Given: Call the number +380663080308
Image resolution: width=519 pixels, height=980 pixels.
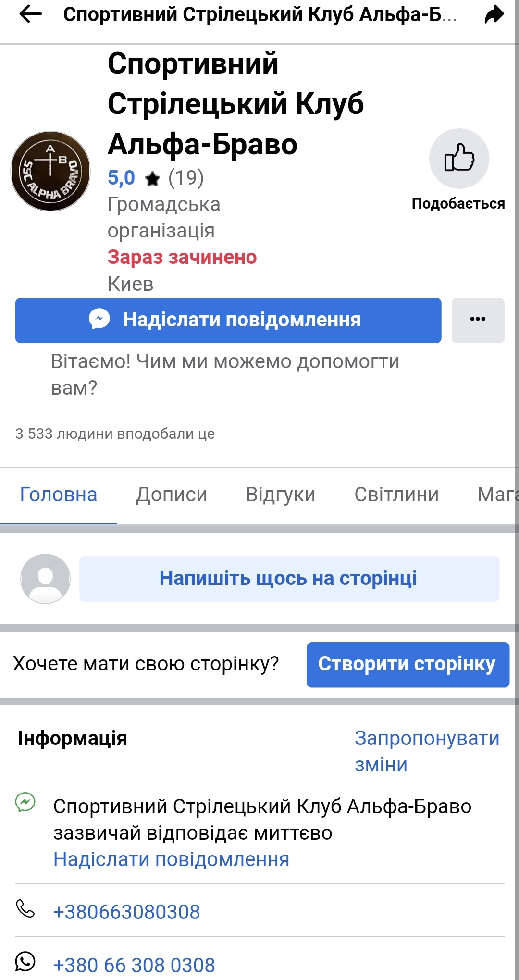Looking at the screenshot, I should [126, 912].
